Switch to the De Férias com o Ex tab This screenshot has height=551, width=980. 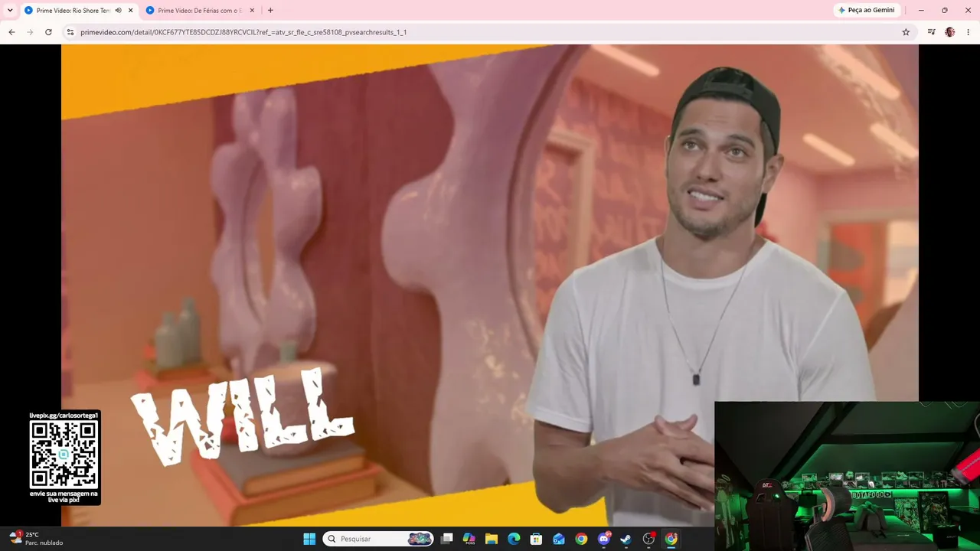tap(199, 11)
